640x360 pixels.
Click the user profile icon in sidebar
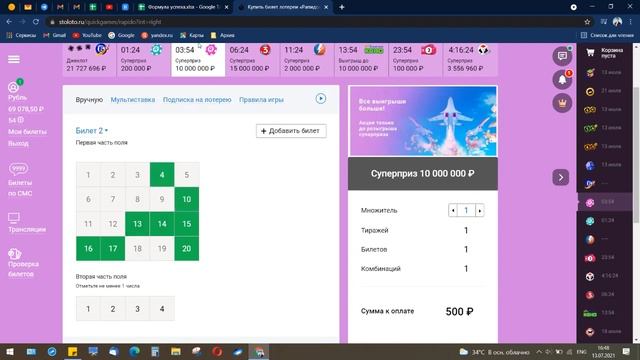coord(13,87)
